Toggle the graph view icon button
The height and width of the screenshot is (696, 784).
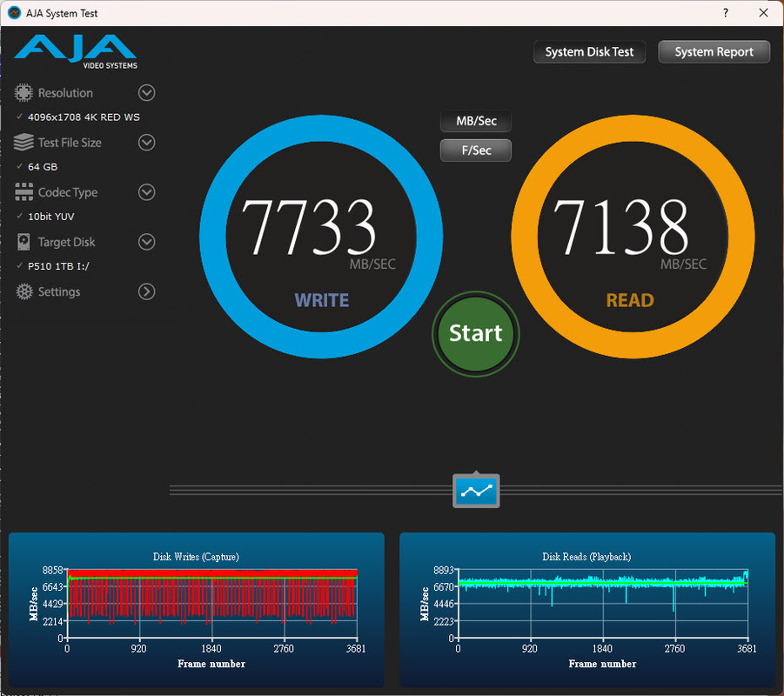pos(476,491)
